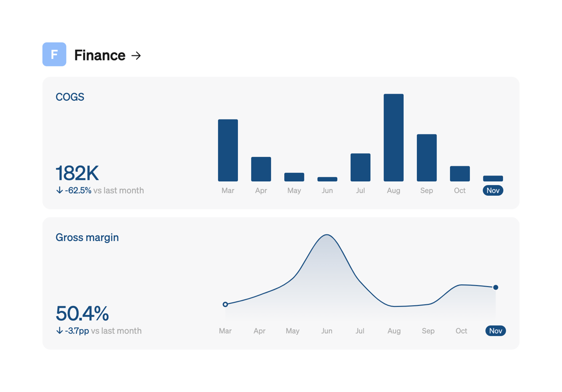Select the Mar data point on the Gross margin line
Viewport: 562px width, 392px height.
click(226, 304)
